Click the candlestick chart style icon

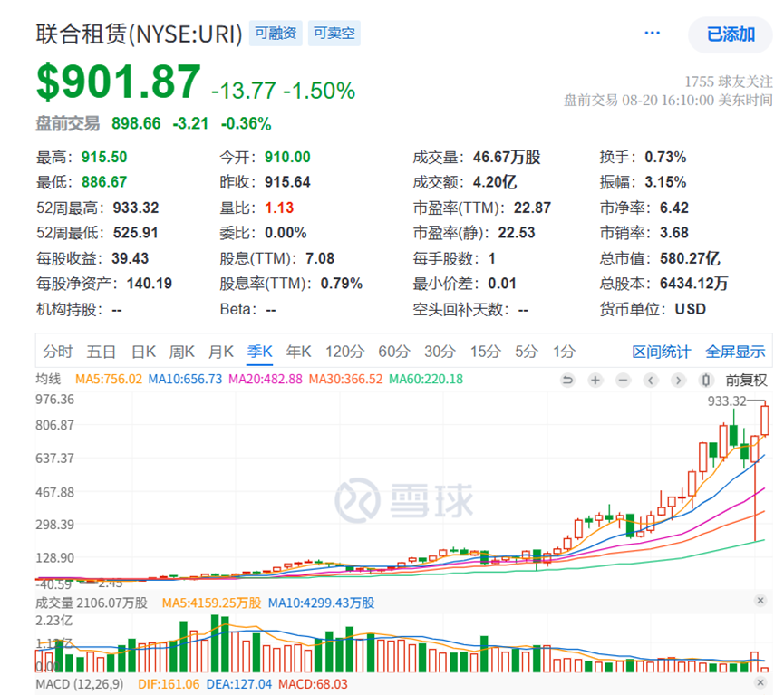coord(706,380)
